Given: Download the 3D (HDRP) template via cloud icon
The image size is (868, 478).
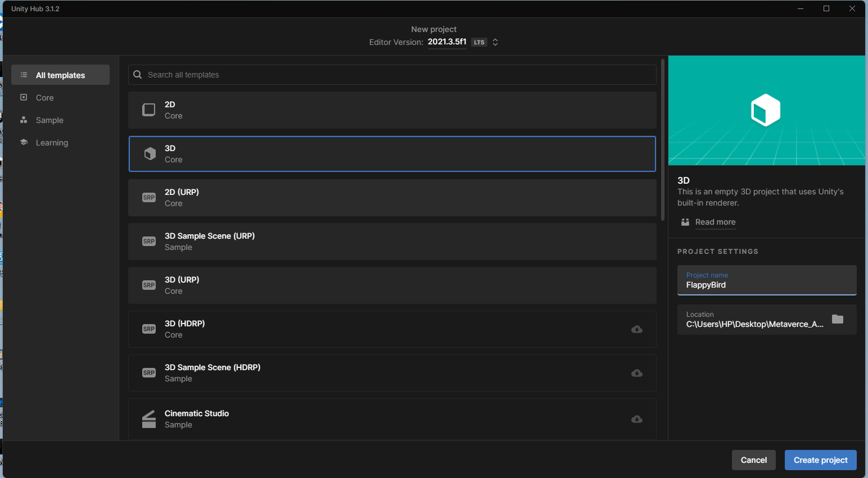Looking at the screenshot, I should click(637, 329).
